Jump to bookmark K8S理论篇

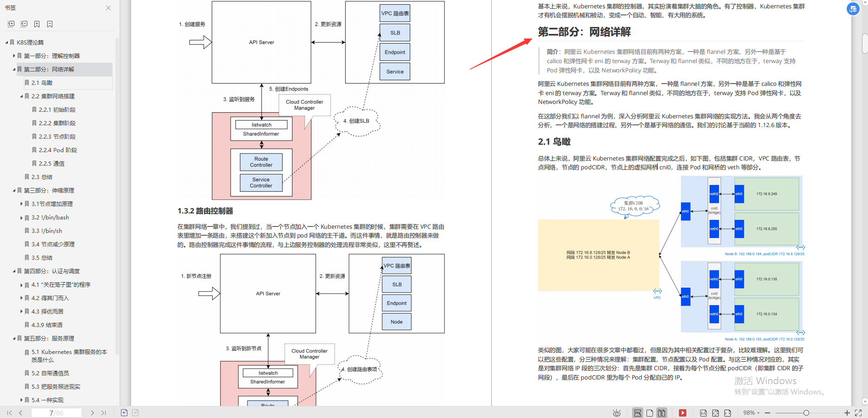[30, 42]
